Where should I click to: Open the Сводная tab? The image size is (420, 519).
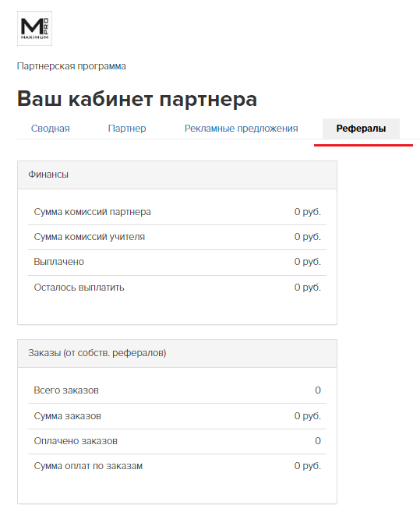coord(51,129)
